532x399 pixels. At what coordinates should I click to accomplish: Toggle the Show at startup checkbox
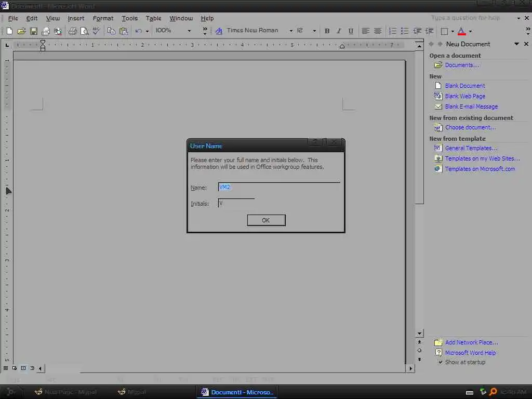tap(441, 362)
